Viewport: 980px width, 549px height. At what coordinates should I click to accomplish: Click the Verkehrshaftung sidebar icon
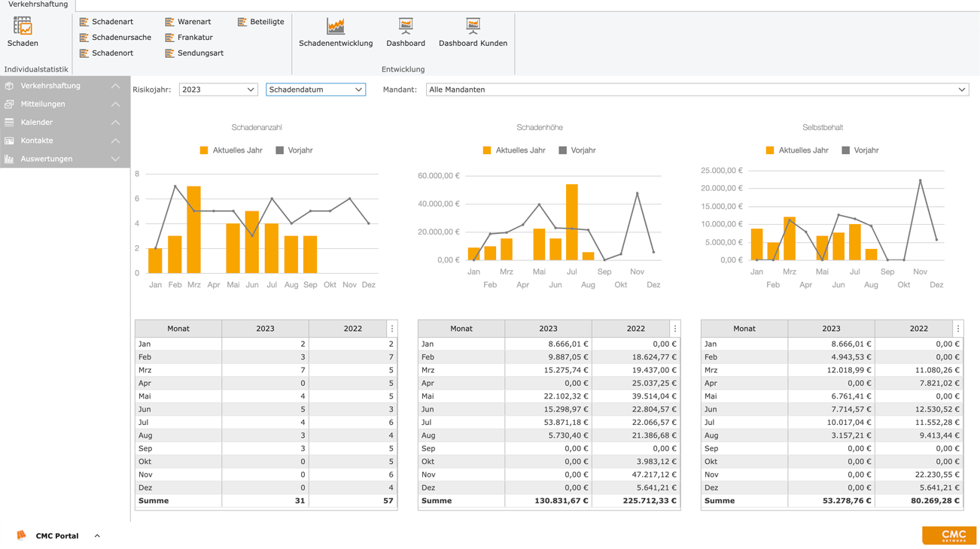9,86
